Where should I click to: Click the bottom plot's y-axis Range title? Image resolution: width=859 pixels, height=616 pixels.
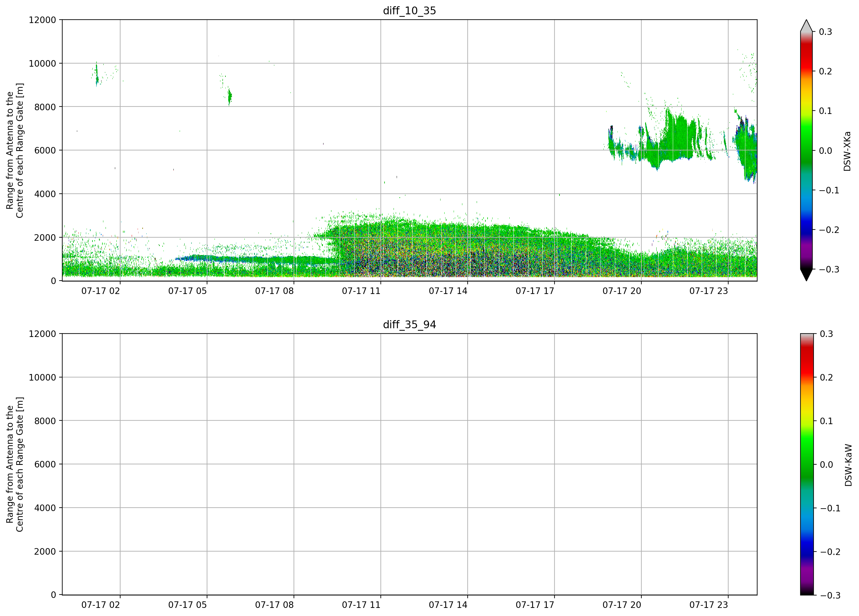click(15, 464)
